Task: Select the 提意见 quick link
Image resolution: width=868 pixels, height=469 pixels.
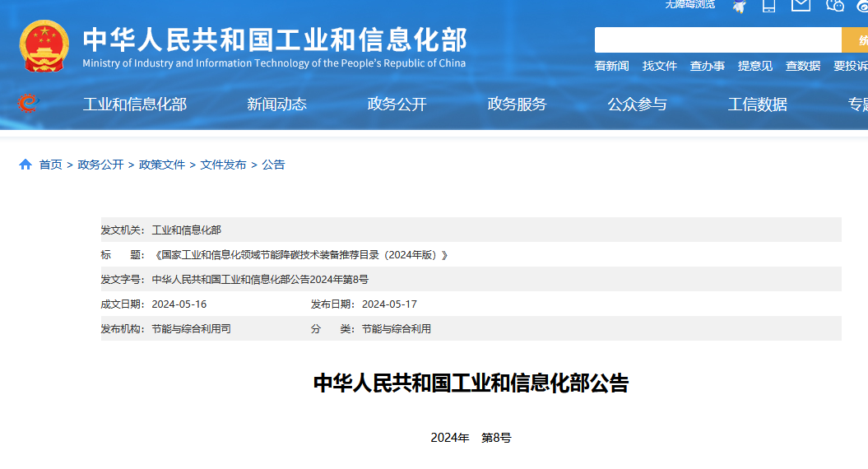Action: click(755, 66)
